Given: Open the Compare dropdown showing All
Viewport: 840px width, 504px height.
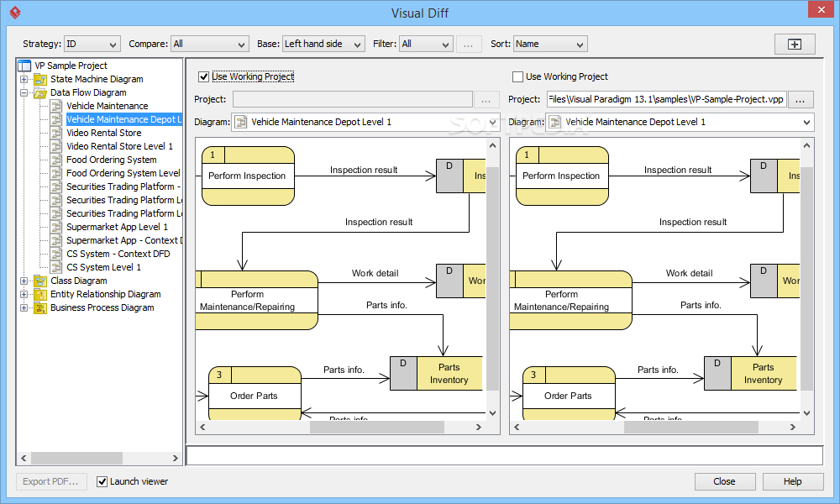Looking at the screenshot, I should [210, 44].
